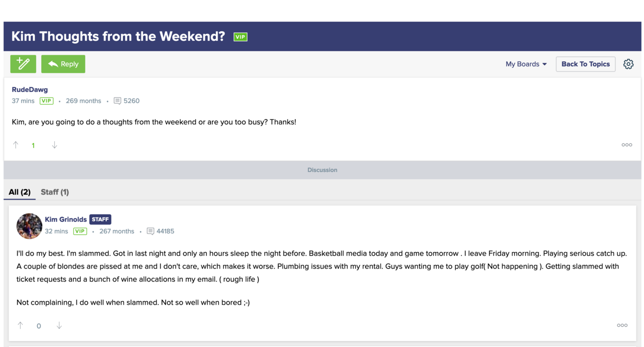Click the green compose pencil icon
The width and height of the screenshot is (644, 347).
(23, 64)
